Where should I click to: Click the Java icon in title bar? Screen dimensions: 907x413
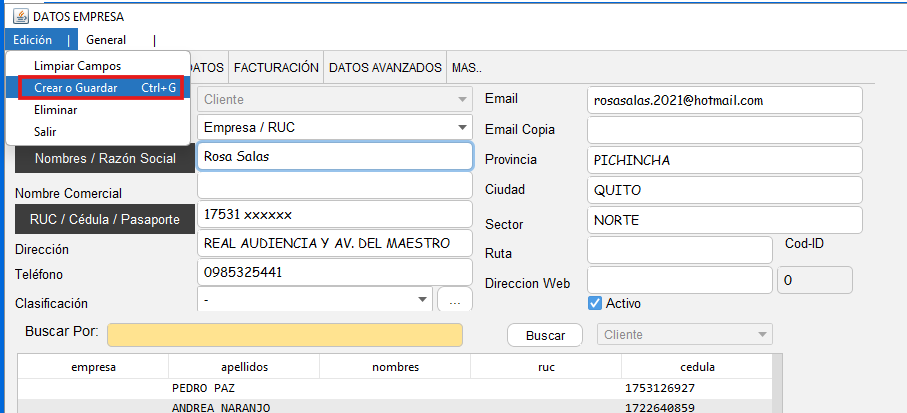pyautogui.click(x=19, y=17)
